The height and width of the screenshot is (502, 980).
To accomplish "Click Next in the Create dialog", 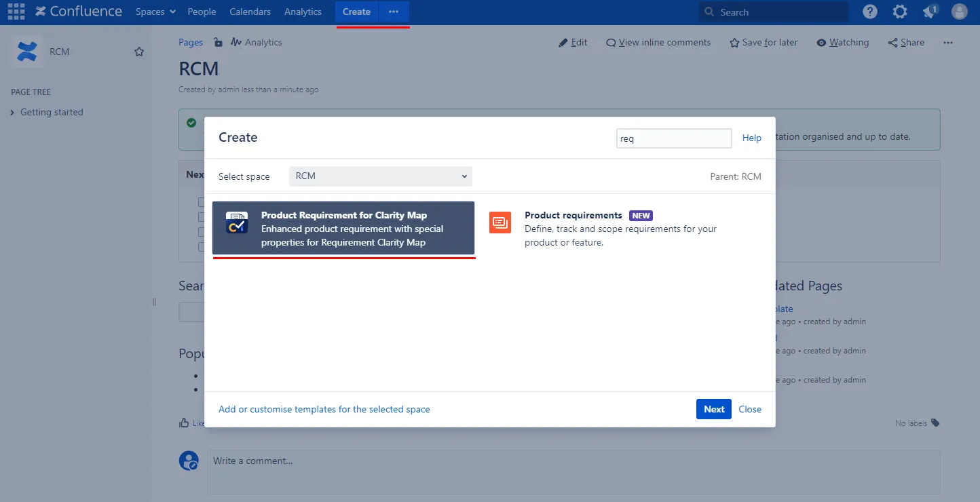I will 714,409.
